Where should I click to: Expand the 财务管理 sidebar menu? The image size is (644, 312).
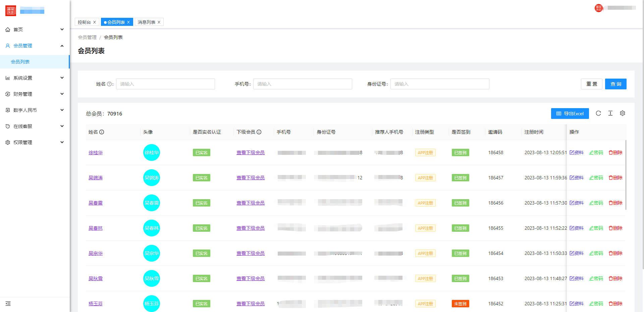coord(35,94)
